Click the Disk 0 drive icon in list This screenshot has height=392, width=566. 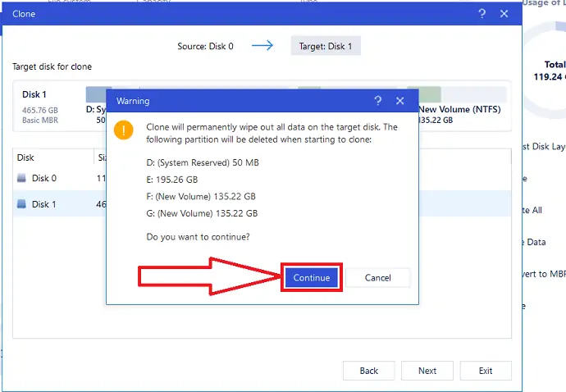point(22,178)
